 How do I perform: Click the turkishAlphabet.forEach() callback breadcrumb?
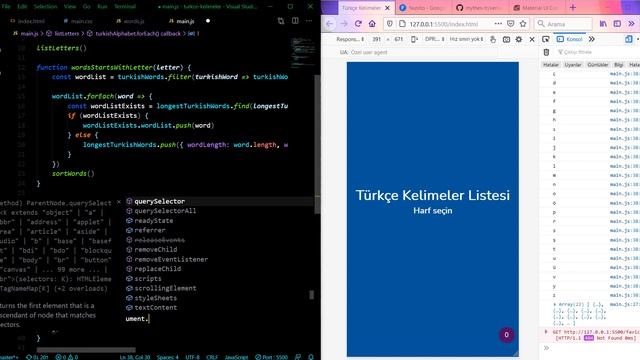click(x=134, y=33)
